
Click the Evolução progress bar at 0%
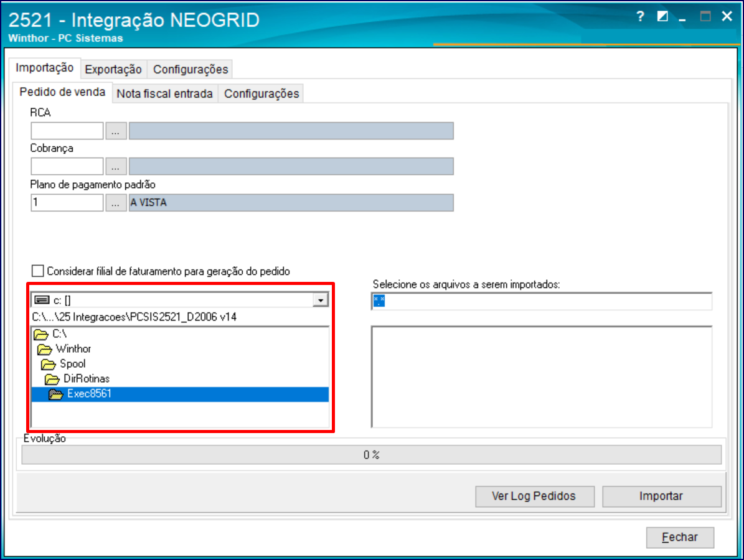click(x=372, y=455)
